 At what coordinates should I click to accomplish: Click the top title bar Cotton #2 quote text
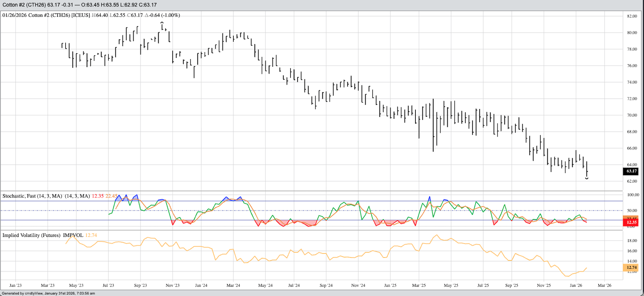point(79,5)
